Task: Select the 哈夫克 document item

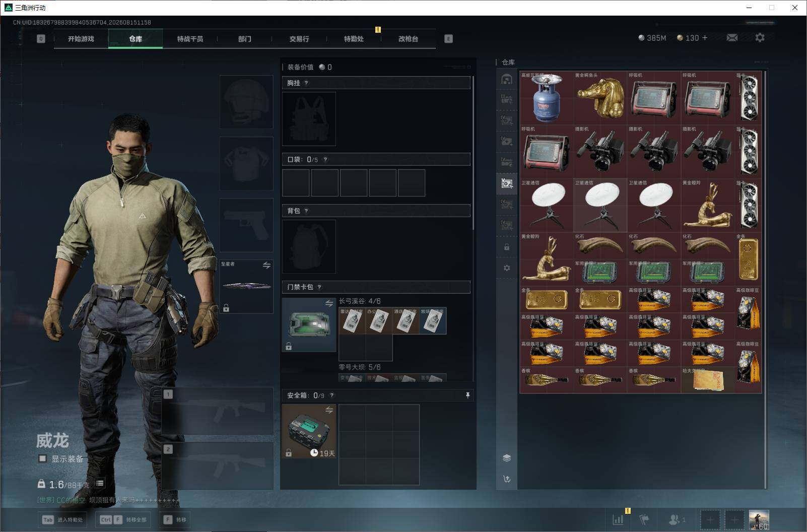Action: point(708,380)
